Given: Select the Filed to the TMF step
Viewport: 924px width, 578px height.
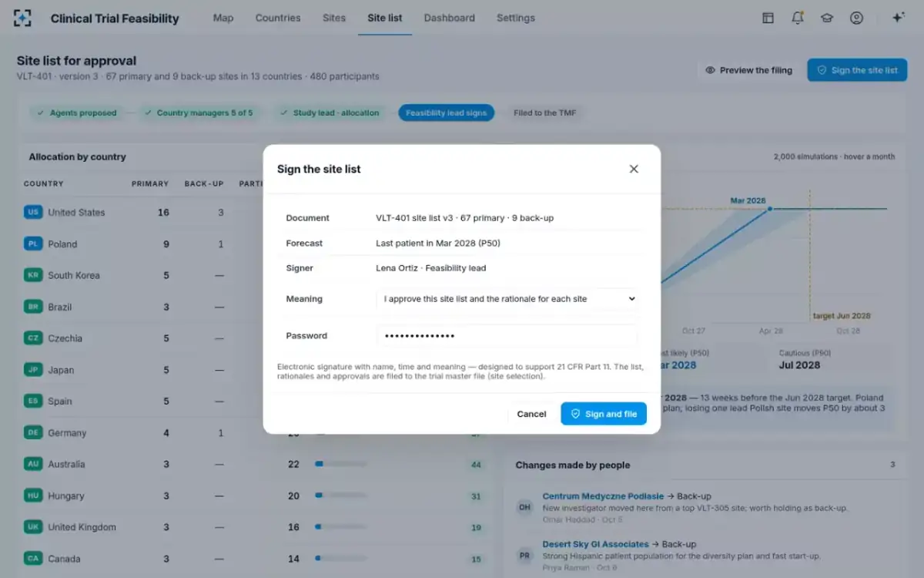Looking at the screenshot, I should (546, 113).
